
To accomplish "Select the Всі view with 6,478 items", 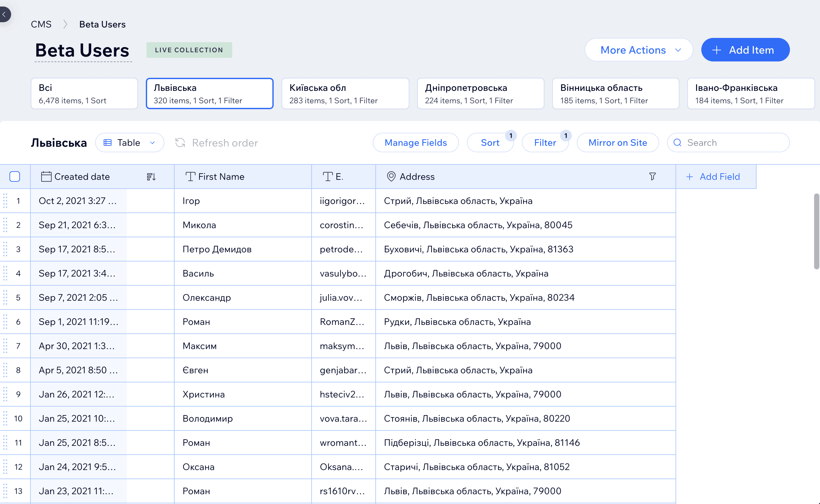I will [84, 94].
